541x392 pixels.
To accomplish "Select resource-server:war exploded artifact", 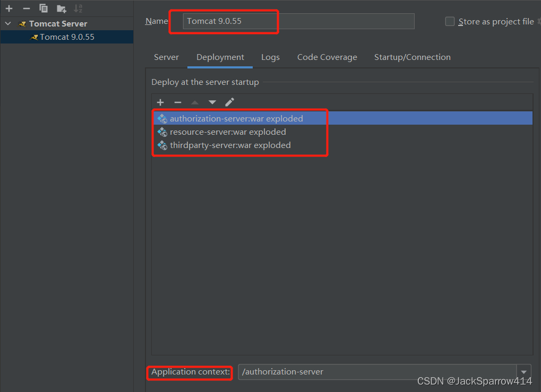I will [342, 132].
